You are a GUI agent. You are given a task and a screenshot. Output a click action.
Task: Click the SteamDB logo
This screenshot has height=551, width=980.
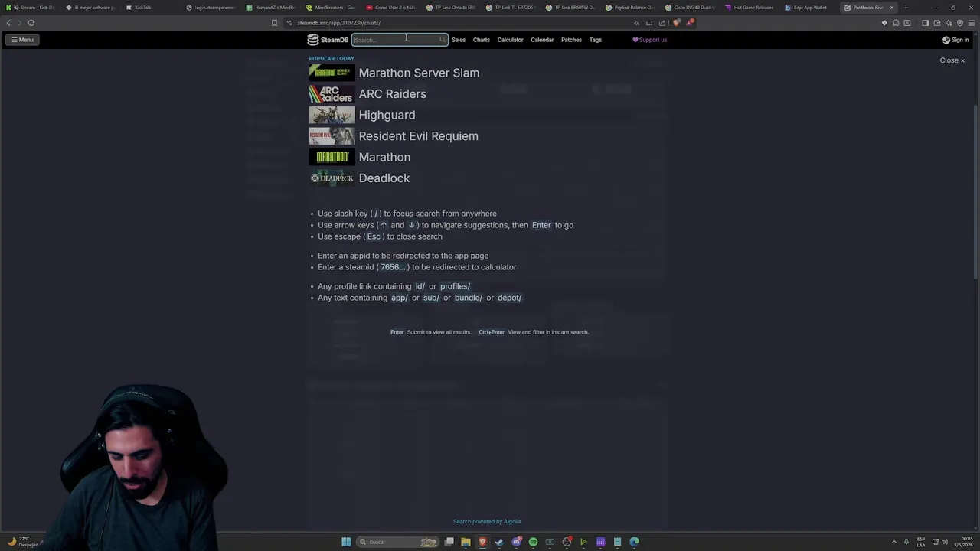click(x=328, y=40)
